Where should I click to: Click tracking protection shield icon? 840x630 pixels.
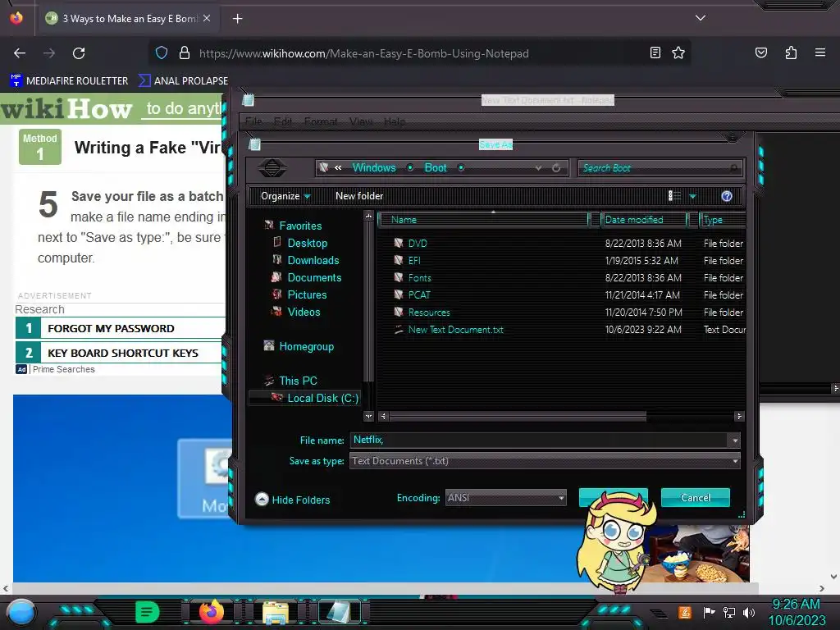[x=162, y=53]
